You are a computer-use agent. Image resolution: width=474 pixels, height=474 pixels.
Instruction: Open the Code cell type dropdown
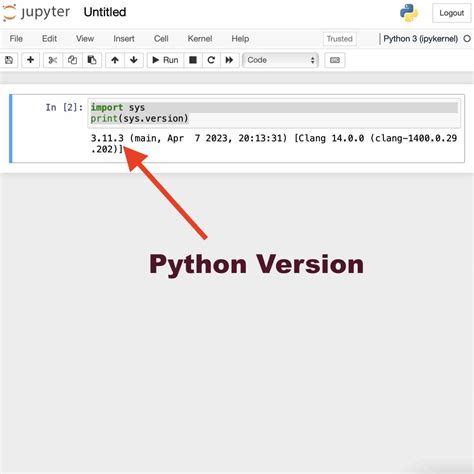[280, 60]
